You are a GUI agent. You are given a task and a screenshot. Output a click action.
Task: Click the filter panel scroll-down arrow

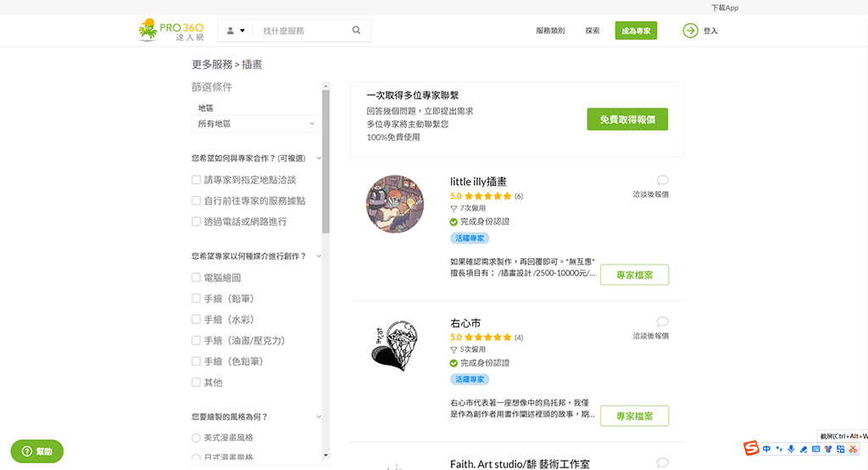pos(325,456)
